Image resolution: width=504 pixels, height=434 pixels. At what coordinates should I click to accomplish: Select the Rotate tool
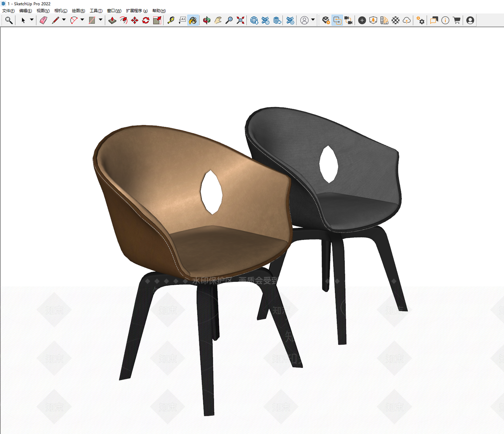pyautogui.click(x=146, y=20)
